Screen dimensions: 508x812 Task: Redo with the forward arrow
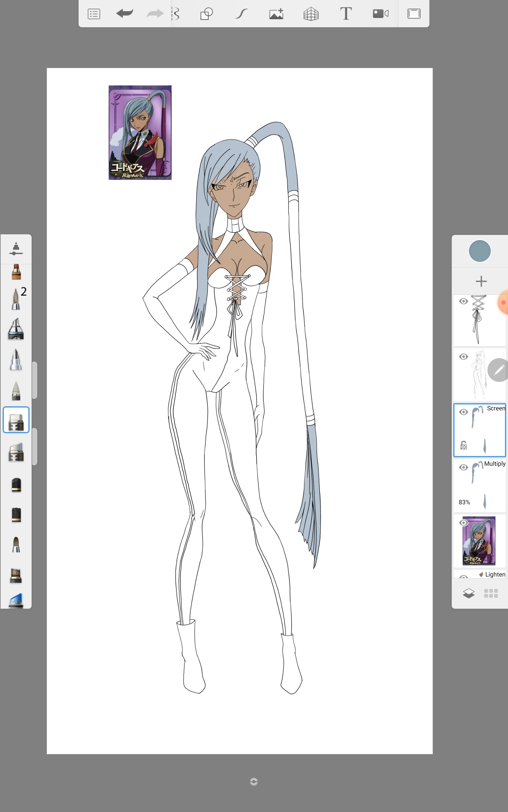155,13
